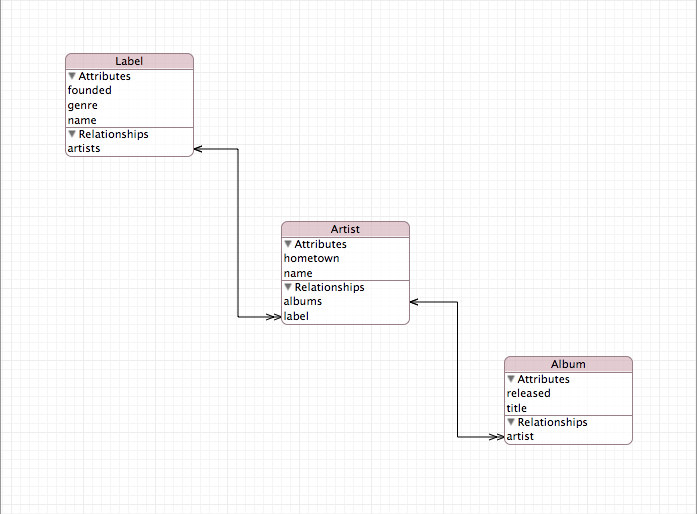This screenshot has width=697, height=514.
Task: Collapse Attributes section in Album entity
Action: [511, 379]
